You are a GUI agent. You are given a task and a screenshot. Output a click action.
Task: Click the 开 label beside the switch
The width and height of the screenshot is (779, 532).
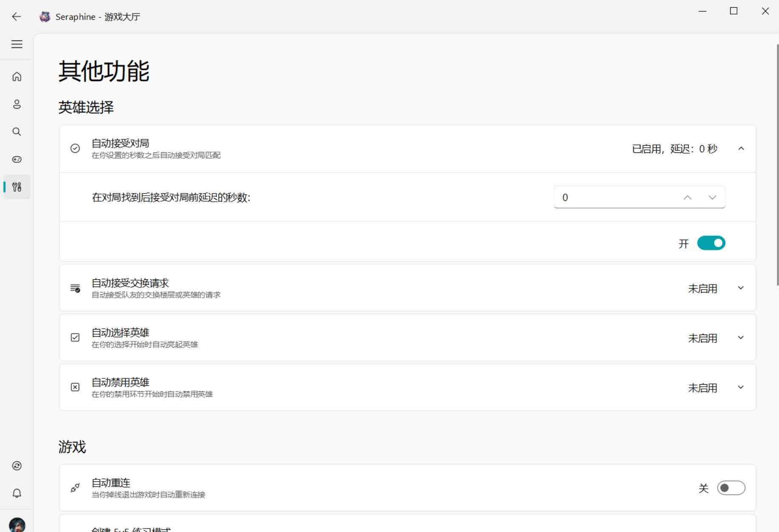[683, 244]
